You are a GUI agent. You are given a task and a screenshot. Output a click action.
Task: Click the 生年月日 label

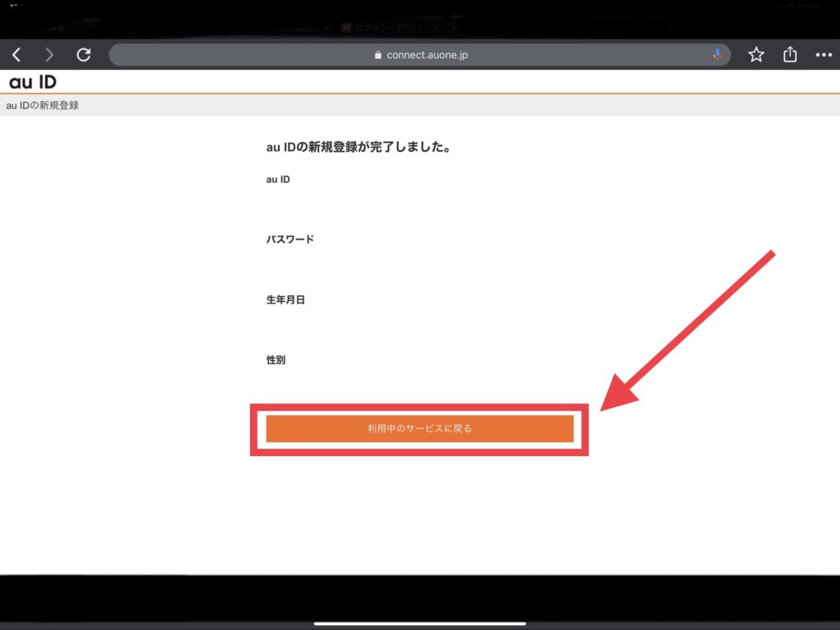pos(285,300)
